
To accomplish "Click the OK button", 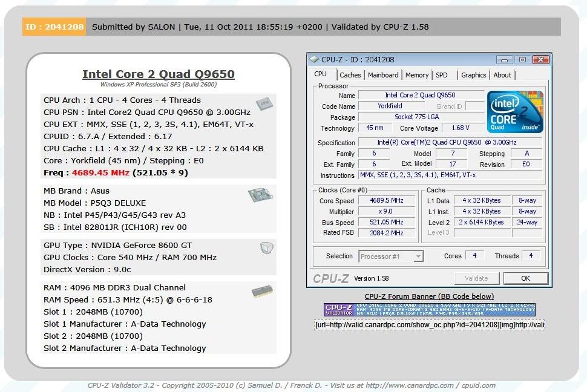I will click(x=526, y=278).
